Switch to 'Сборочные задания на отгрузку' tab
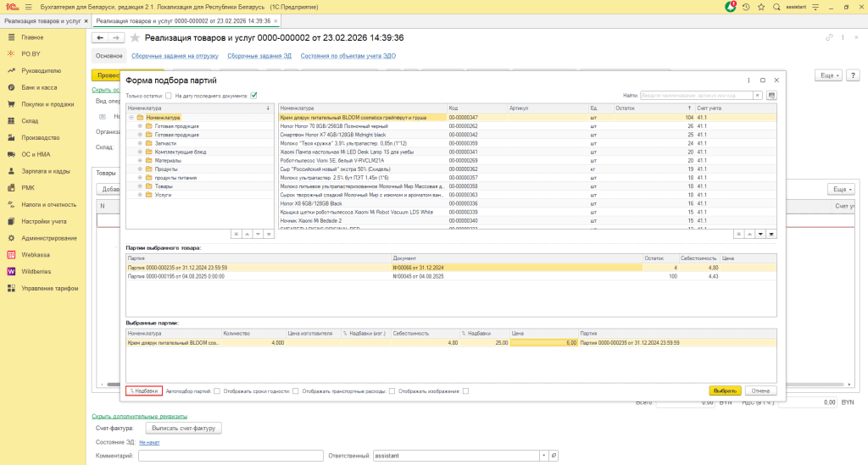The image size is (868, 465). (x=173, y=56)
